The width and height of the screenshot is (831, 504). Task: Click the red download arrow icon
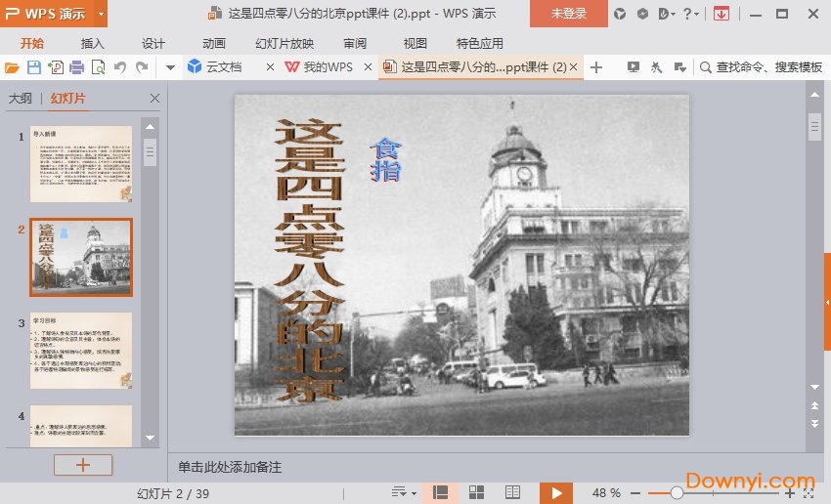coord(721,14)
